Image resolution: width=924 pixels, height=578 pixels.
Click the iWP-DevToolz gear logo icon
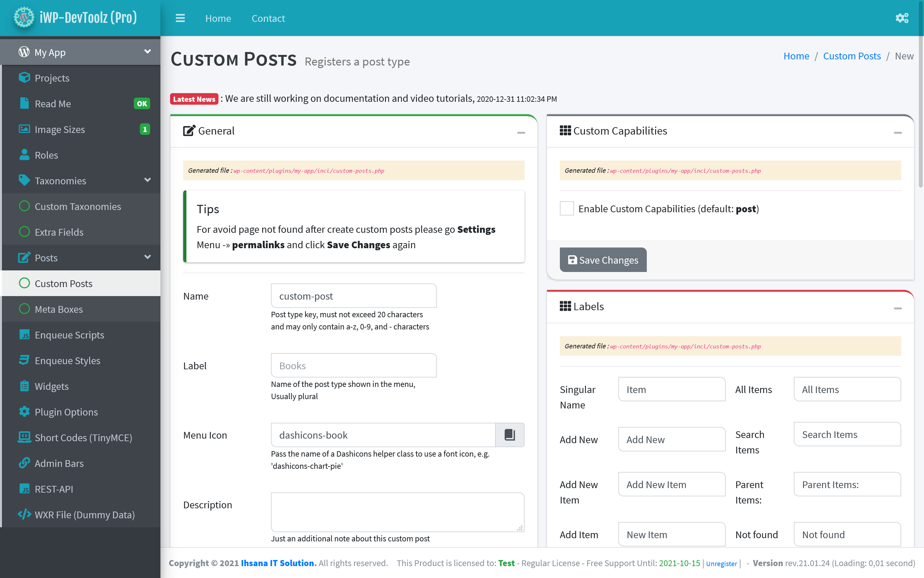[24, 17]
